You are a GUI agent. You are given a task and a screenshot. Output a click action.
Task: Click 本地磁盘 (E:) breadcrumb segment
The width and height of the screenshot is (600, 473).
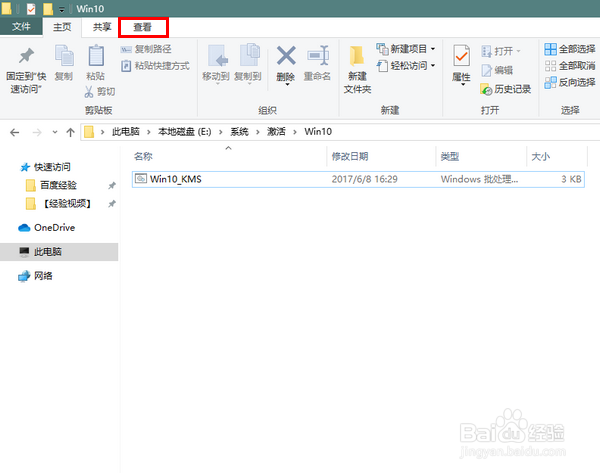[x=184, y=132]
